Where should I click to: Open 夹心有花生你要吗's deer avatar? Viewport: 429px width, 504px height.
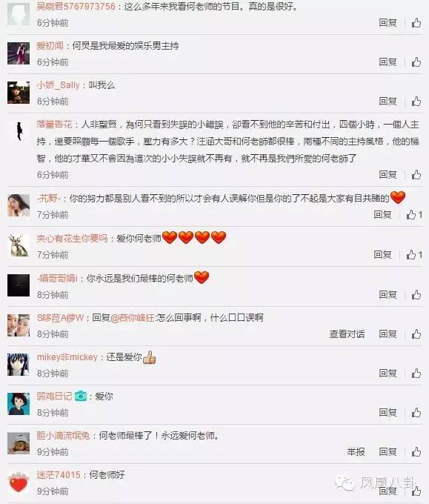[x=19, y=245]
